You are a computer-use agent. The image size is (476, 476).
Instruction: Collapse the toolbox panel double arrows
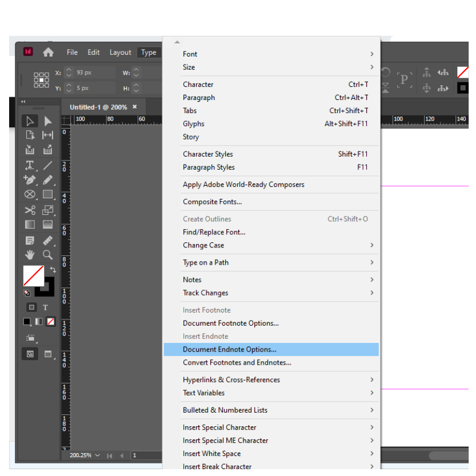point(23,101)
